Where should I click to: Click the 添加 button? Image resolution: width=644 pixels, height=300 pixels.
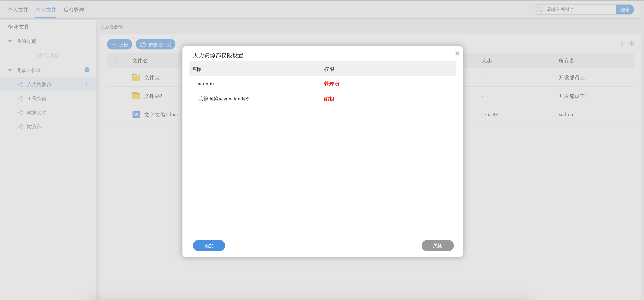click(209, 245)
